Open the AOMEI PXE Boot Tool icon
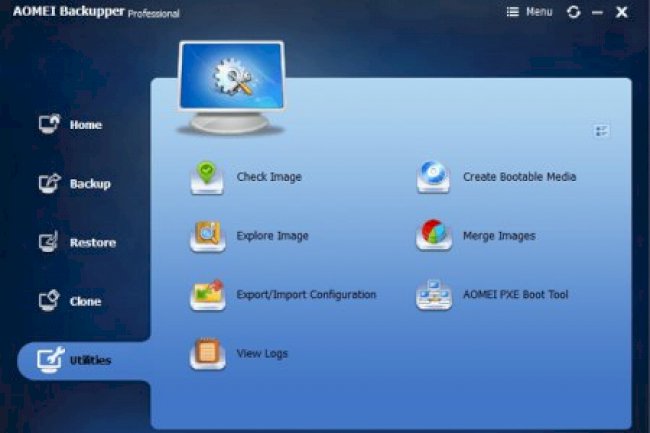The image size is (650, 433). coord(434,295)
